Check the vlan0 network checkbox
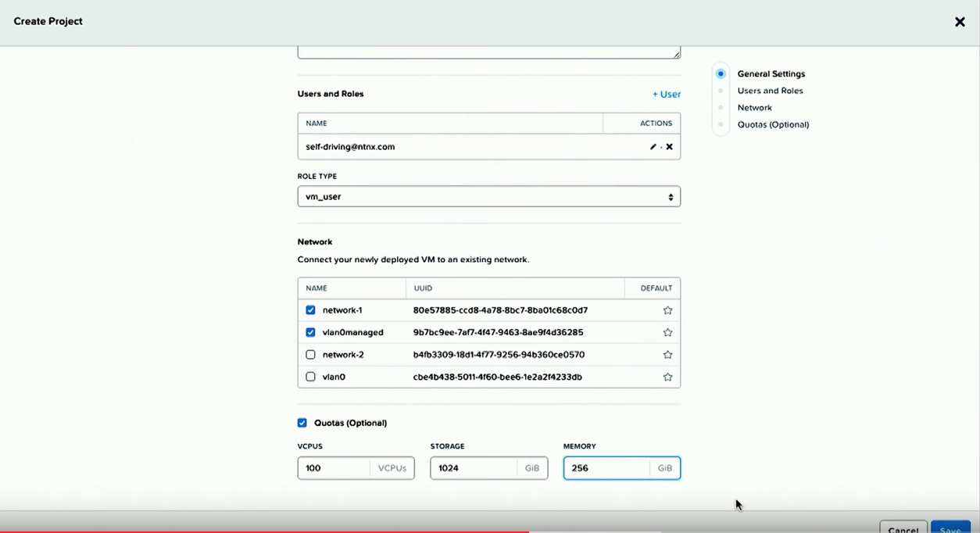980x533 pixels. point(310,377)
